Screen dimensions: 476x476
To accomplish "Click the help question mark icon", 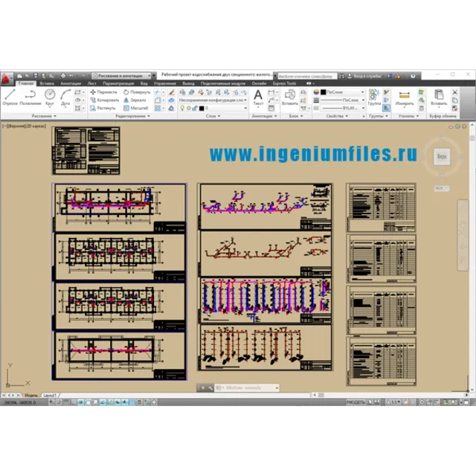I will pos(413,76).
